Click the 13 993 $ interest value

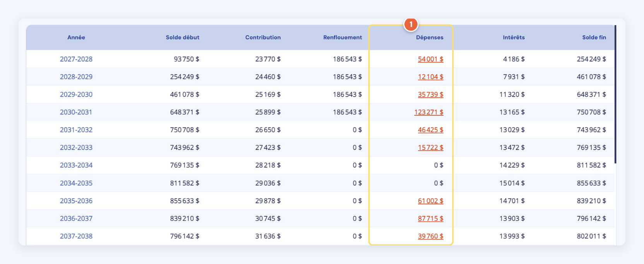click(x=512, y=236)
